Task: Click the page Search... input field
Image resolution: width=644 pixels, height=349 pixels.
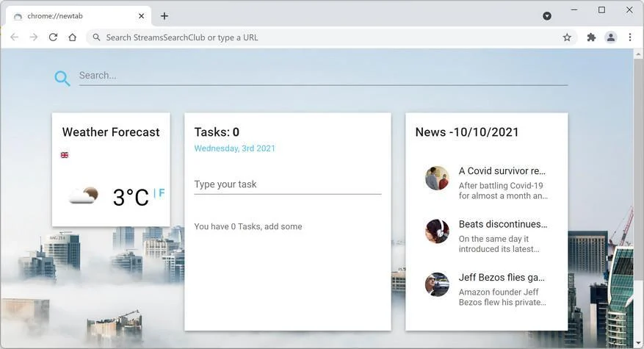Action: (323, 76)
